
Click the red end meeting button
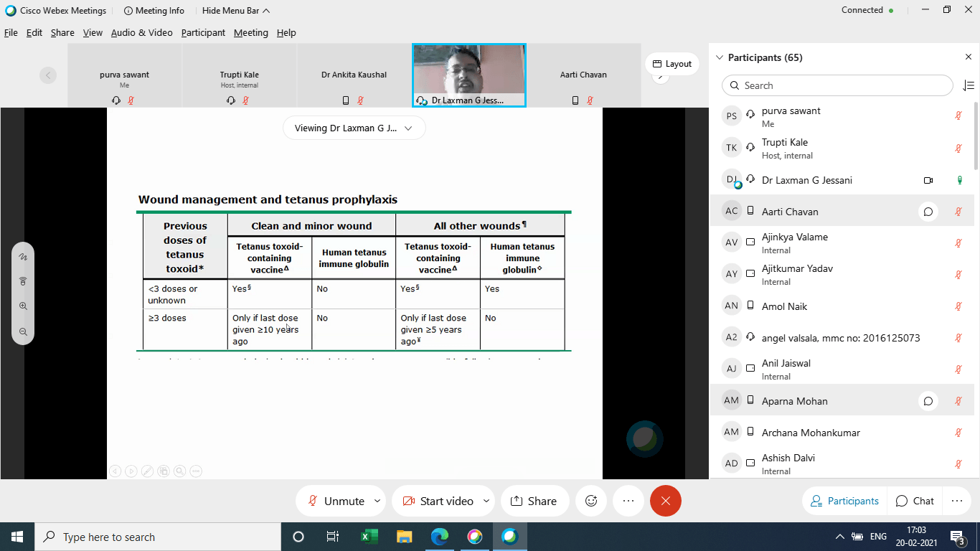pos(665,501)
